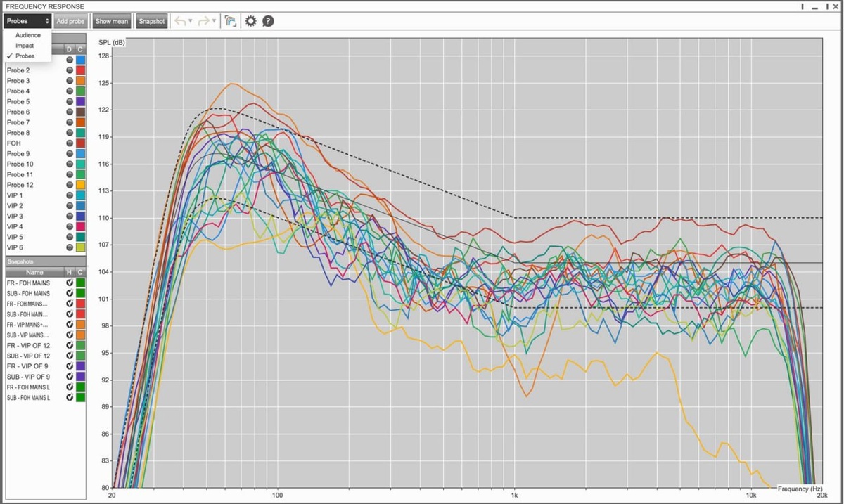Click the D column header in probes list
This screenshot has width=844, height=504.
(x=70, y=49)
